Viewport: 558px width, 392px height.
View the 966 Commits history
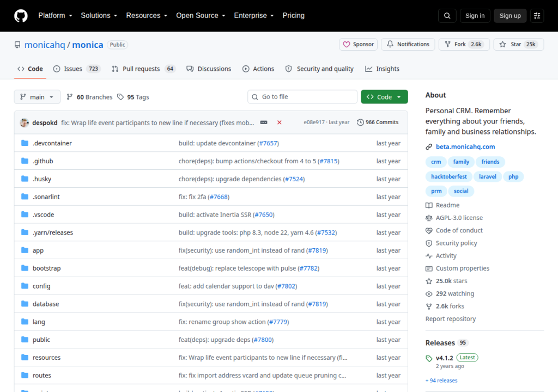click(x=378, y=122)
